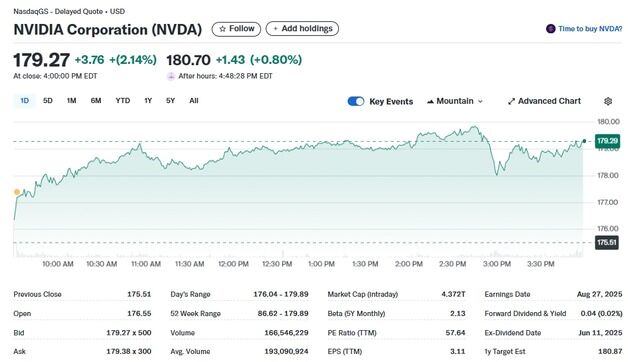This screenshot has width=628, height=362.
Task: Click the chart settings gear icon
Action: 608,101
